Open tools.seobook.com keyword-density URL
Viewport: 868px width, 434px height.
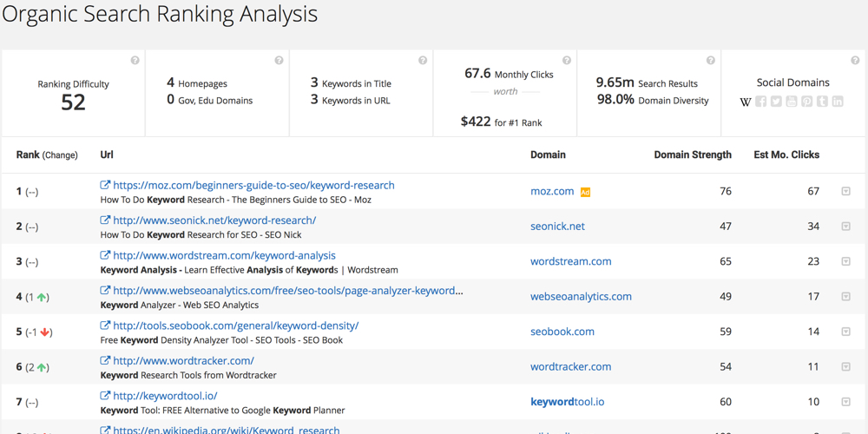(x=236, y=325)
